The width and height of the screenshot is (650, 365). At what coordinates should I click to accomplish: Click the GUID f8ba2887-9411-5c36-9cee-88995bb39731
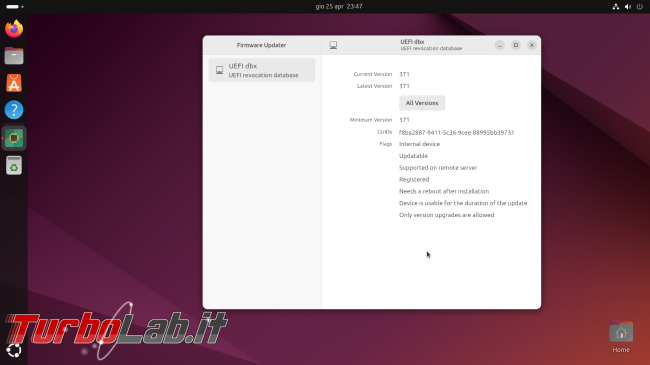[456, 133]
